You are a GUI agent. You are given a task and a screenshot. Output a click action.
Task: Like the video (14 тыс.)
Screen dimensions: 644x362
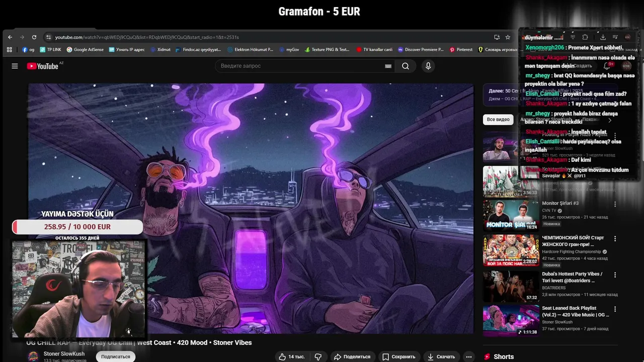[x=291, y=356]
